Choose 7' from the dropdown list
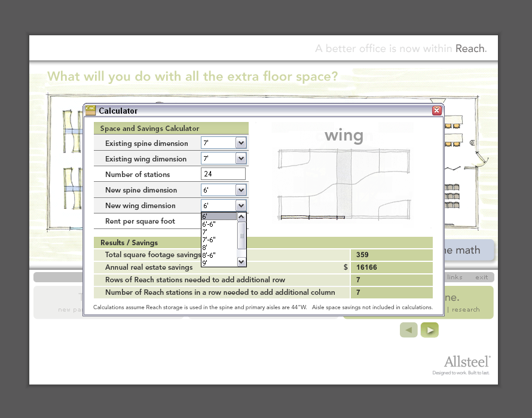This screenshot has width=532, height=418. [x=219, y=232]
